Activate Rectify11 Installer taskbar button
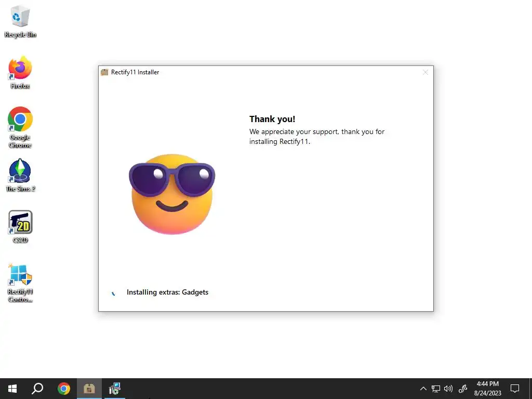This screenshot has height=399, width=532. [89, 389]
